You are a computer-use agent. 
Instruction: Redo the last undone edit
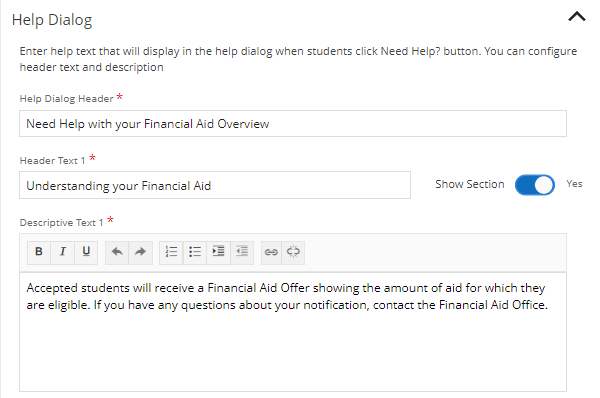tap(140, 252)
